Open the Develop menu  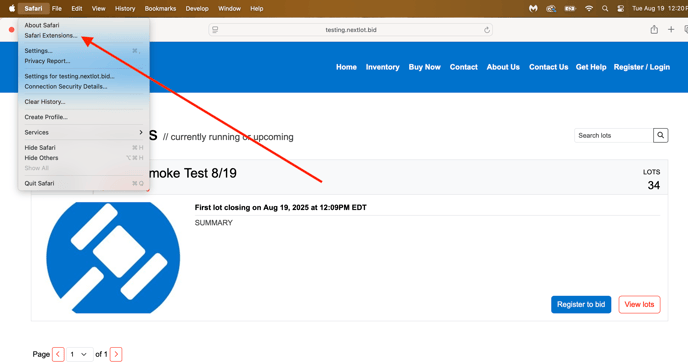pyautogui.click(x=197, y=8)
